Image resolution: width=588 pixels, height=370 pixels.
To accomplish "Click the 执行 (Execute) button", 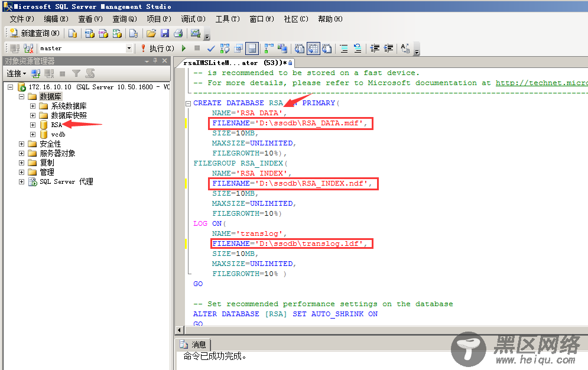I will click(x=158, y=48).
